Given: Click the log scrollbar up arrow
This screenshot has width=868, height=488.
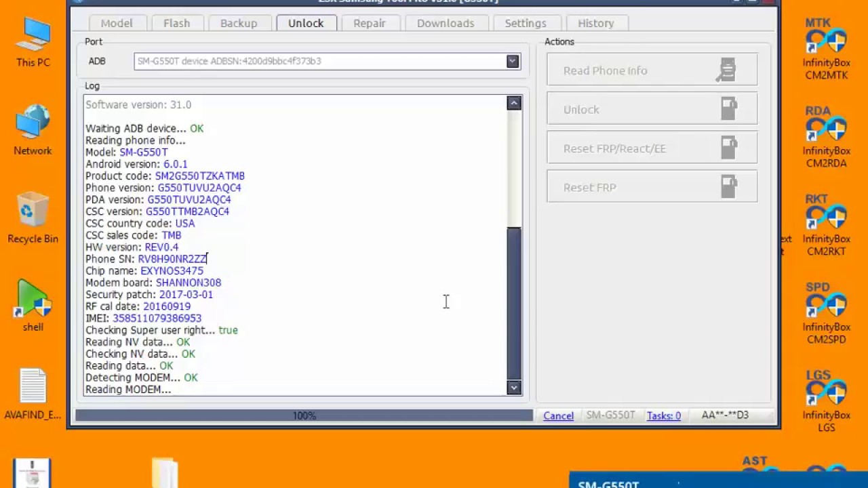Looking at the screenshot, I should (514, 103).
